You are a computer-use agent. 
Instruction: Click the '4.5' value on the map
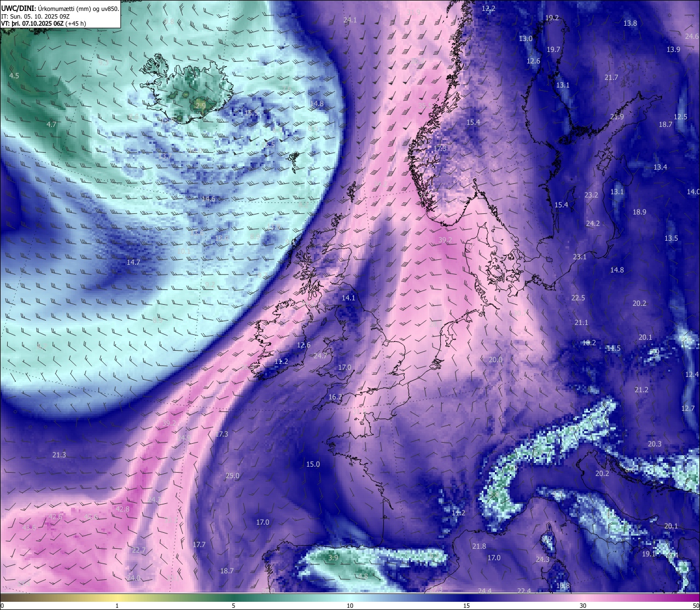(14, 75)
